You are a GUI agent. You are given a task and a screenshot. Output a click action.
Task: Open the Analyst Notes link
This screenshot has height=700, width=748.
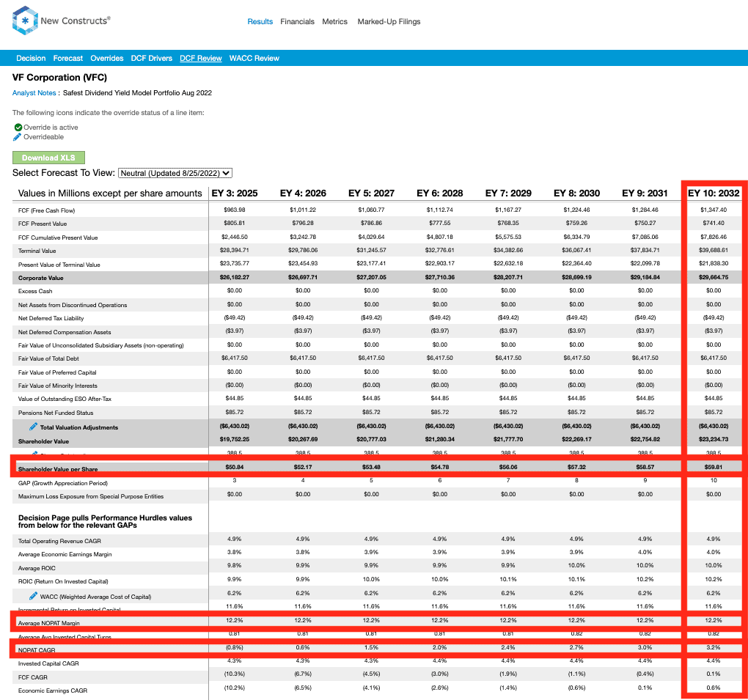pyautogui.click(x=34, y=93)
